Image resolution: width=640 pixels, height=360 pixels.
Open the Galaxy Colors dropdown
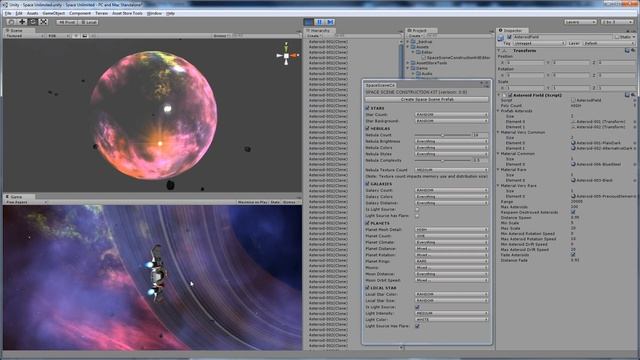[451, 197]
